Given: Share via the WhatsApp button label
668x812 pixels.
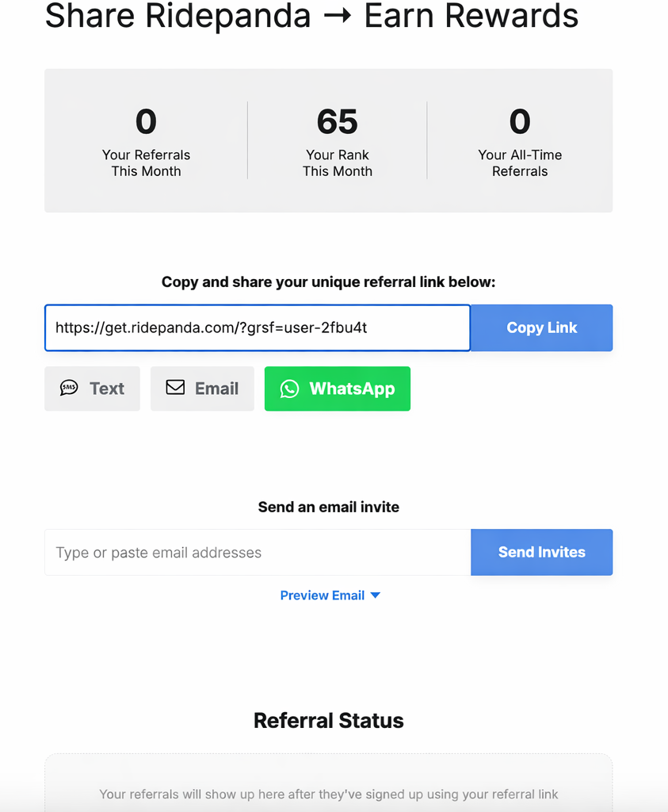Looking at the screenshot, I should [352, 389].
